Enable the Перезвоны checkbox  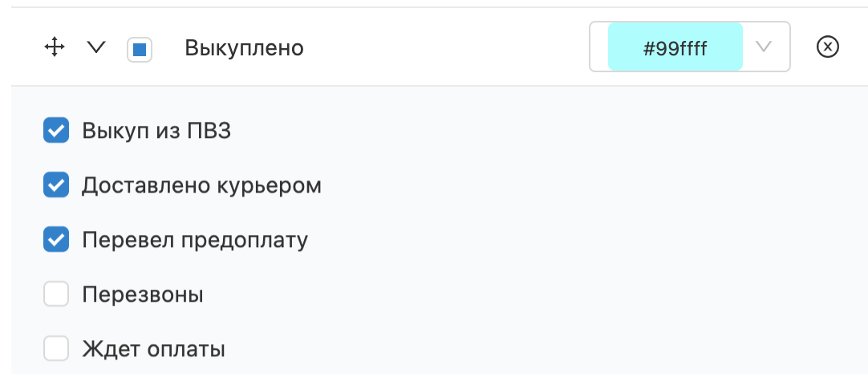[56, 294]
